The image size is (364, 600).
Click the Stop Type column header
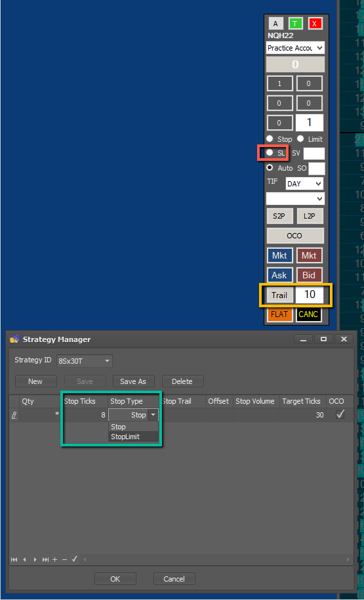(133, 401)
